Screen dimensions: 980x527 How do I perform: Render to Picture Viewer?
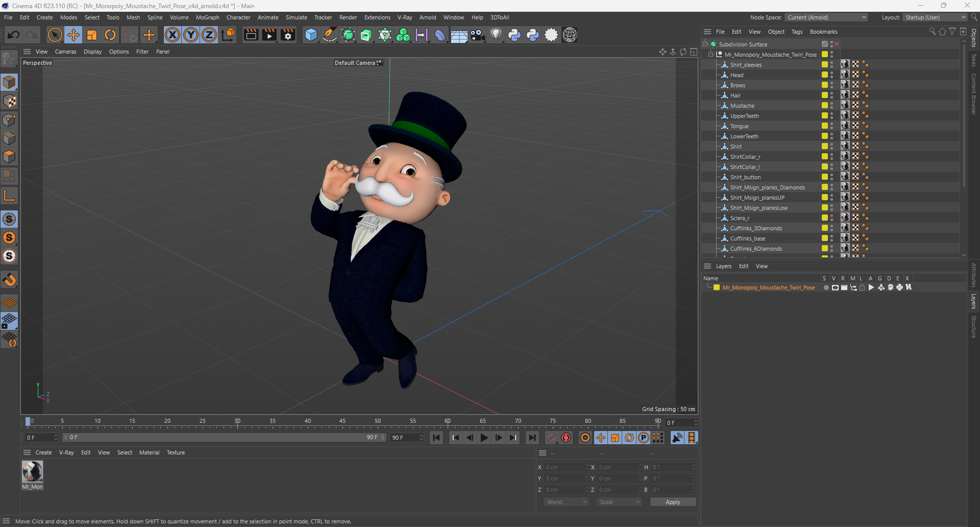pos(269,35)
